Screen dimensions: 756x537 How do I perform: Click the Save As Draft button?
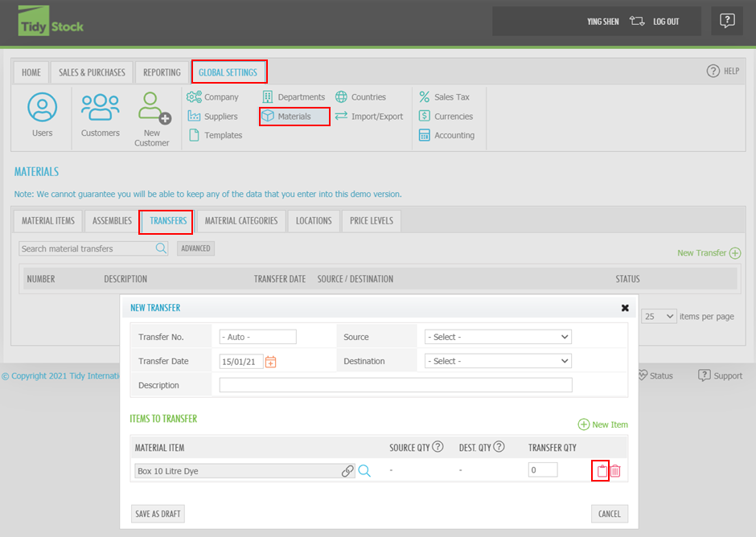[158, 514]
